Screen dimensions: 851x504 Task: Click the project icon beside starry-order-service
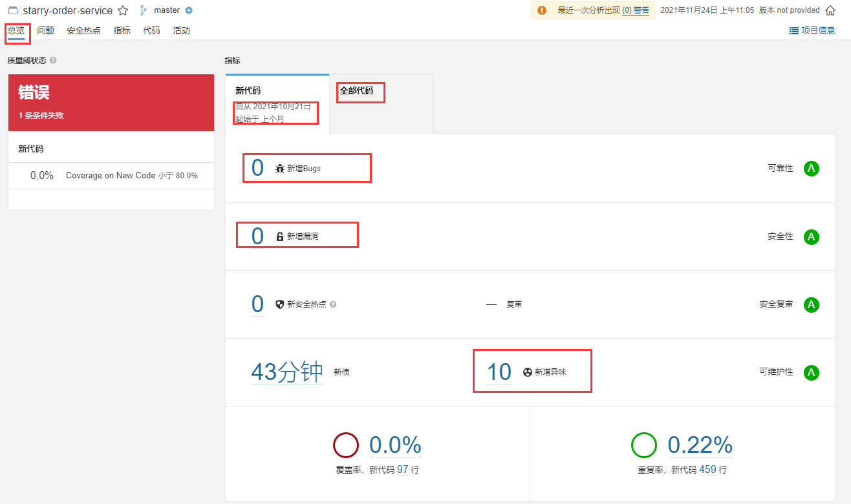click(13, 10)
